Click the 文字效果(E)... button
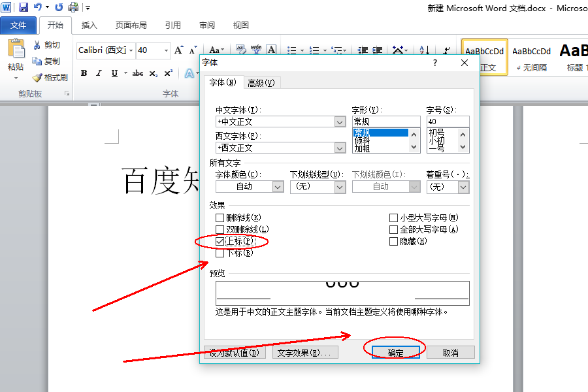The width and height of the screenshot is (588, 392). (305, 352)
